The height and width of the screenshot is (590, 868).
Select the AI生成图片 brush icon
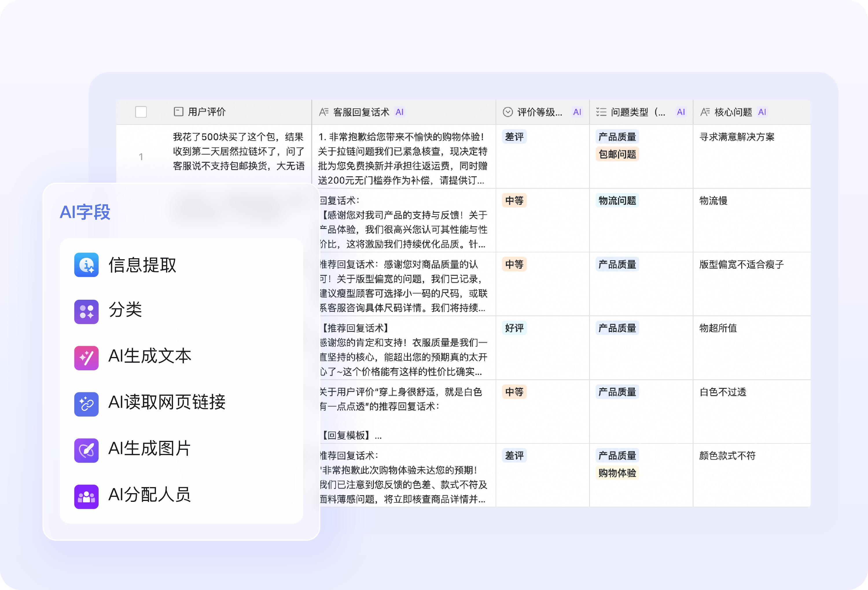[86, 450]
